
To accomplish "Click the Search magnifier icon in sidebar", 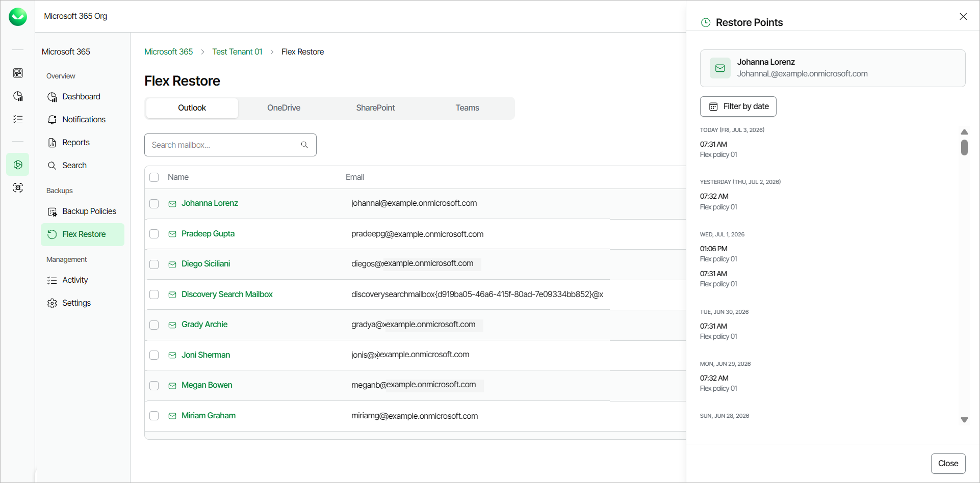I will [52, 166].
